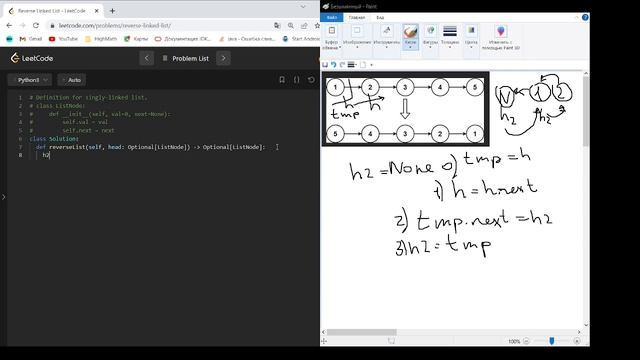The height and width of the screenshot is (360, 640).
Task: Zoom in with the plus button in Paint
Action: click(x=577, y=341)
